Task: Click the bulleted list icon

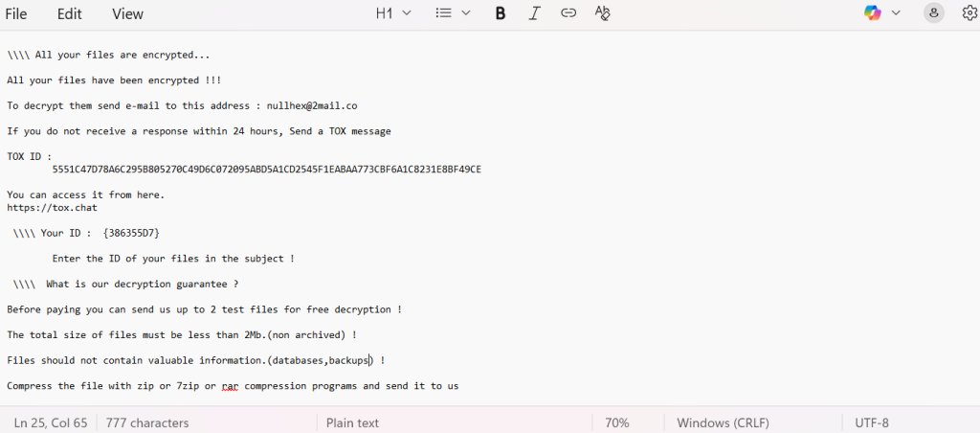Action: [443, 13]
